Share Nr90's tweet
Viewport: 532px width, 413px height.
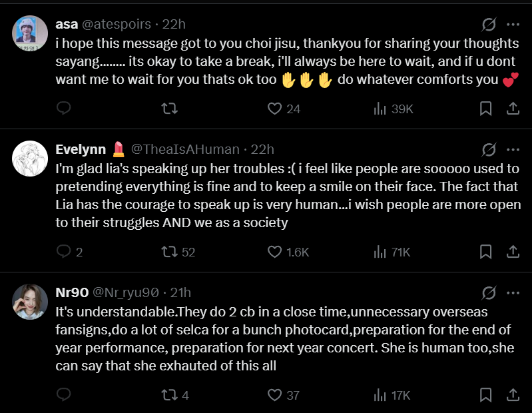tap(513, 394)
